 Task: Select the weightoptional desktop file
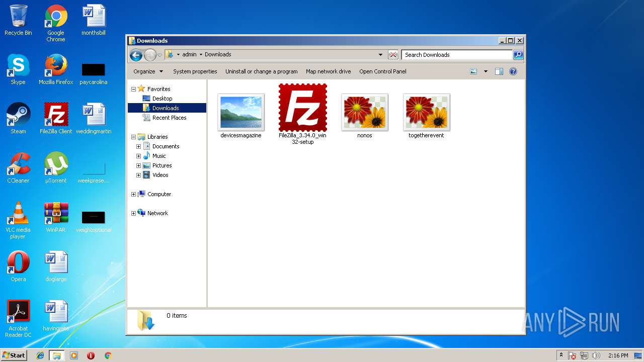click(x=94, y=221)
